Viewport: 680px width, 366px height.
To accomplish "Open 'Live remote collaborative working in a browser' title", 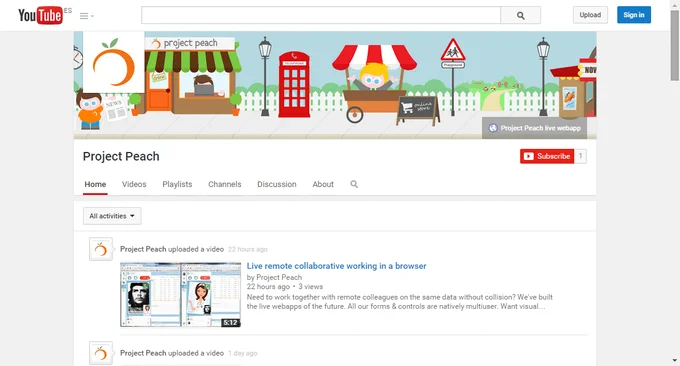I will pyautogui.click(x=337, y=266).
